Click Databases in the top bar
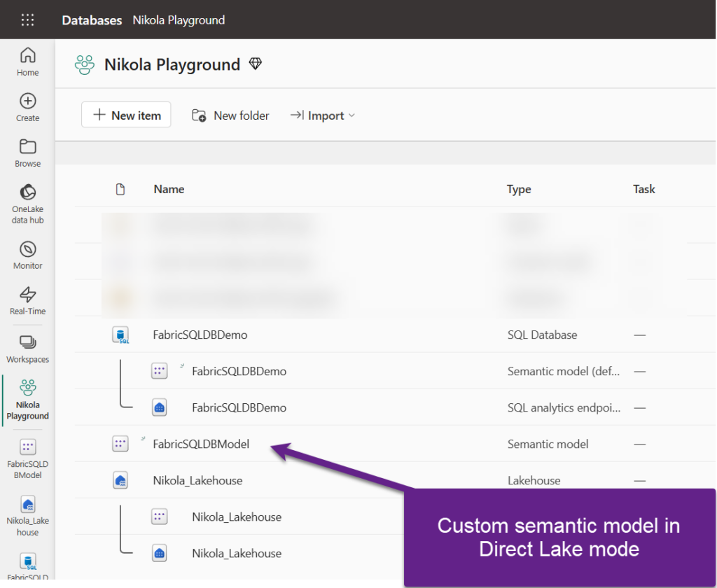 point(92,20)
